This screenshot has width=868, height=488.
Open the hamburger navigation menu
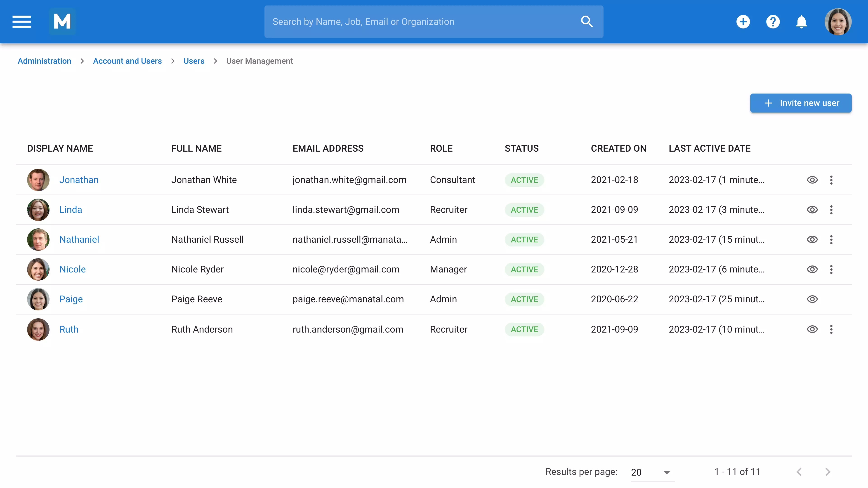pos(21,21)
